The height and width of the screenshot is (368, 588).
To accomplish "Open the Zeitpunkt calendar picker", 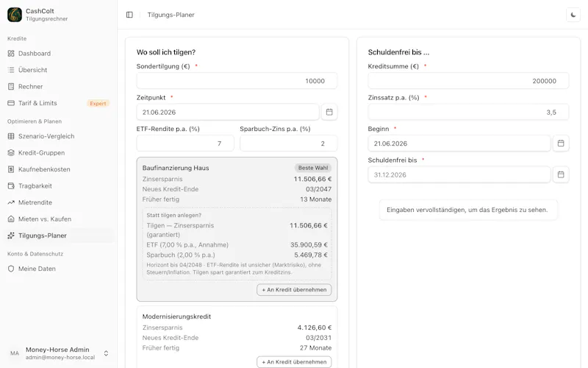I will tap(329, 112).
